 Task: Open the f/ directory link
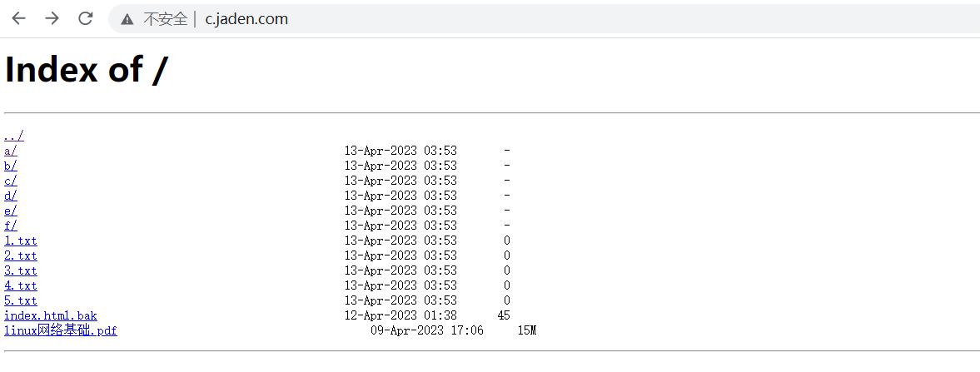[11, 226]
